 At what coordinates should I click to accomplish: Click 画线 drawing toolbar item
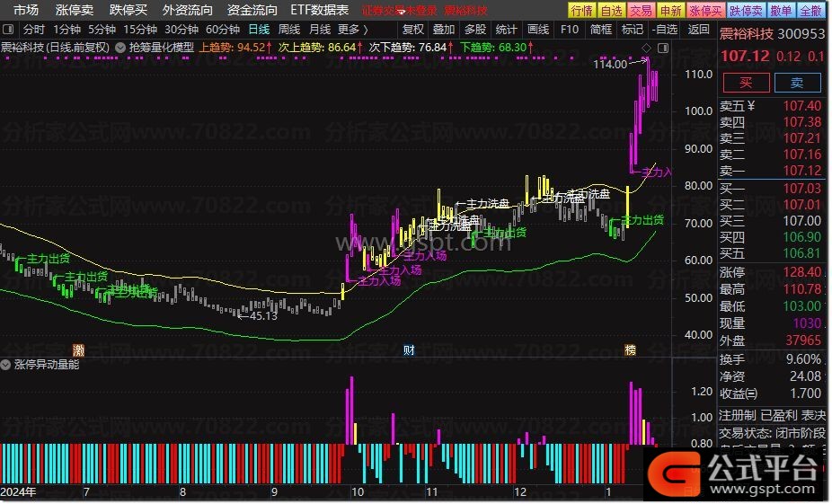pos(538,30)
